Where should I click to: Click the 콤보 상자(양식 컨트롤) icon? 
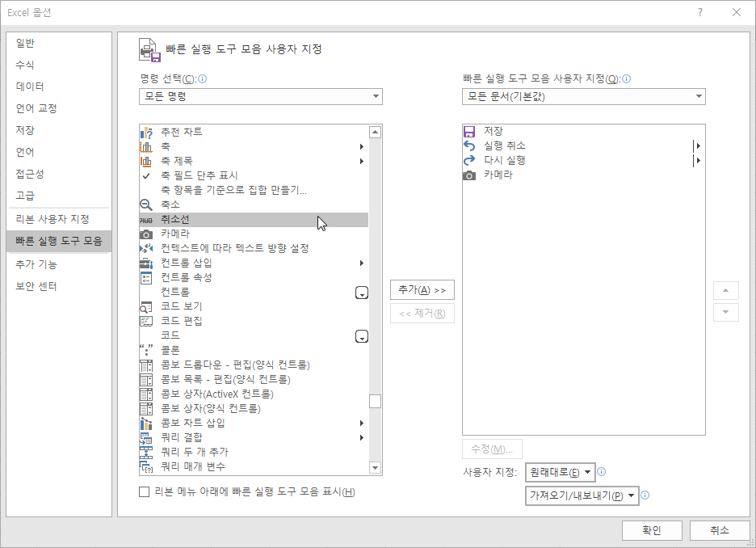(146, 409)
